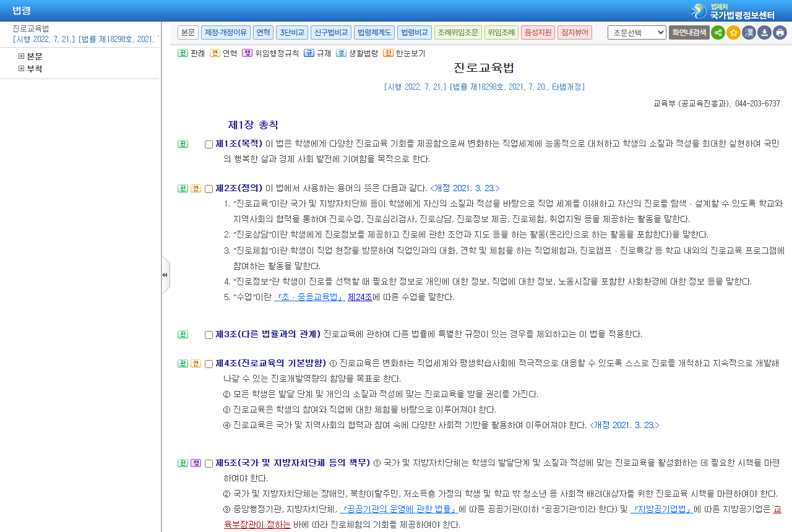The width and height of the screenshot is (792, 532).
Task: Check the 제1조(목적) checkbox
Action: [x=209, y=145]
